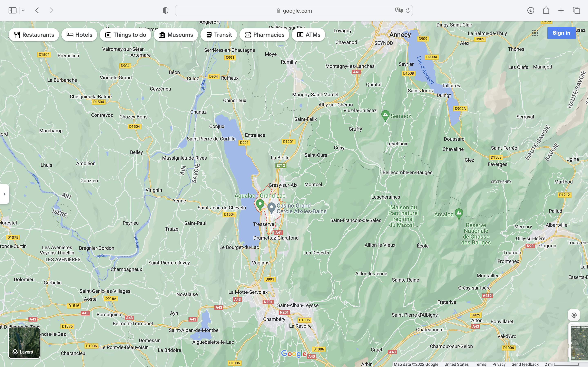
Task: Toggle the Safari sidebar
Action: 12,10
